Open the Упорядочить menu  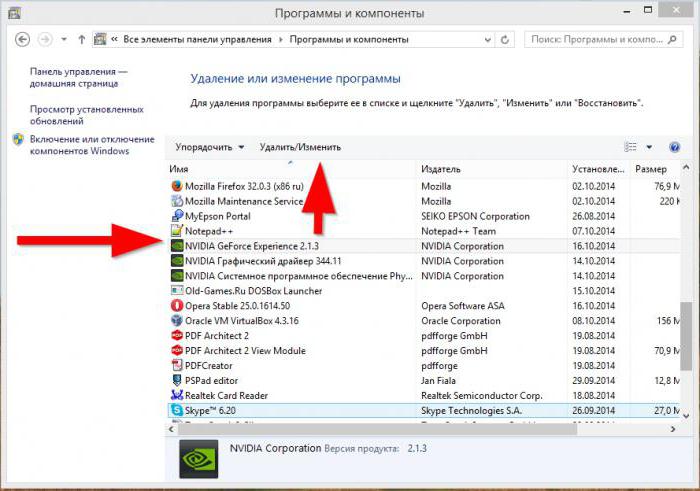click(209, 147)
